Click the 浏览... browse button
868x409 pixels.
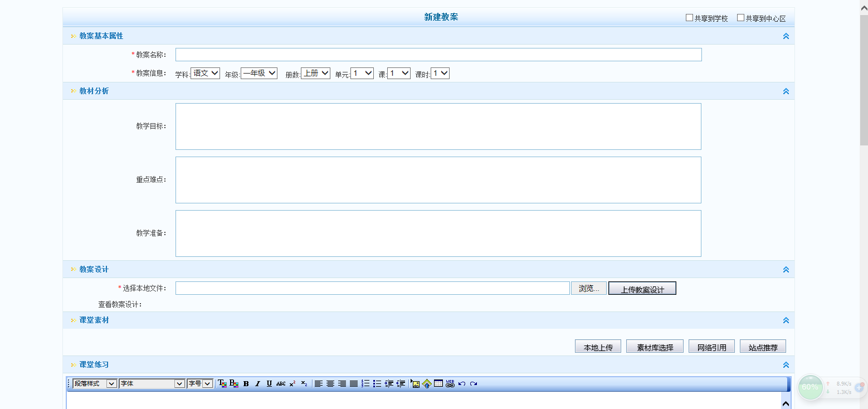click(x=589, y=288)
